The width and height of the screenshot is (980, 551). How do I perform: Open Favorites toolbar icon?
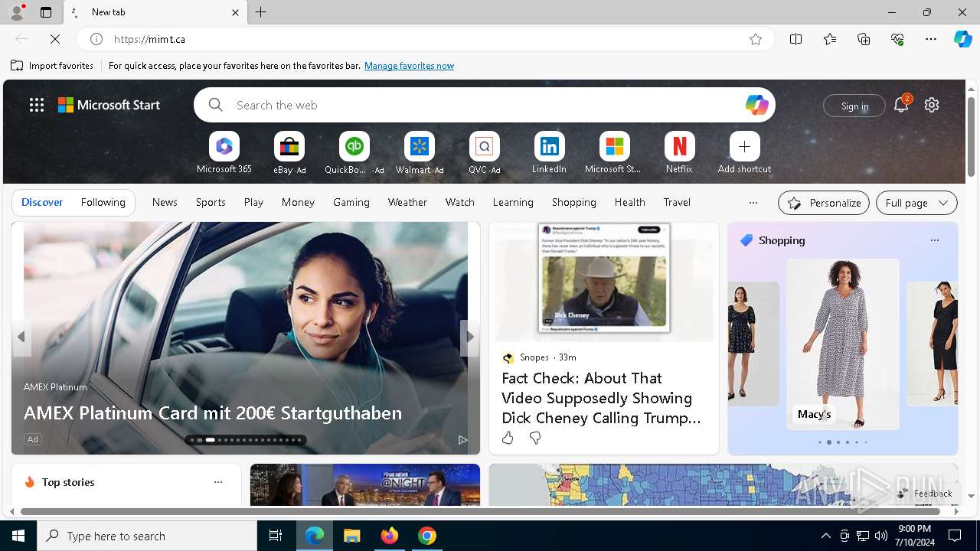click(830, 39)
